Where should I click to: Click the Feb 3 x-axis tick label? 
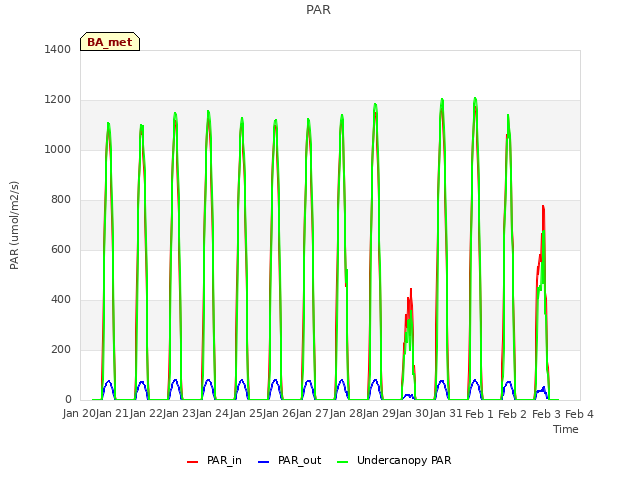pos(546,414)
